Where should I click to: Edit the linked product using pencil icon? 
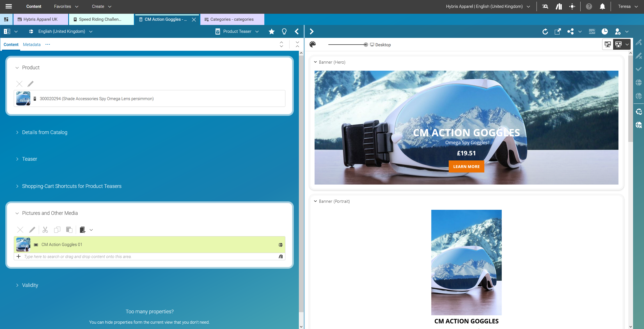[31, 84]
